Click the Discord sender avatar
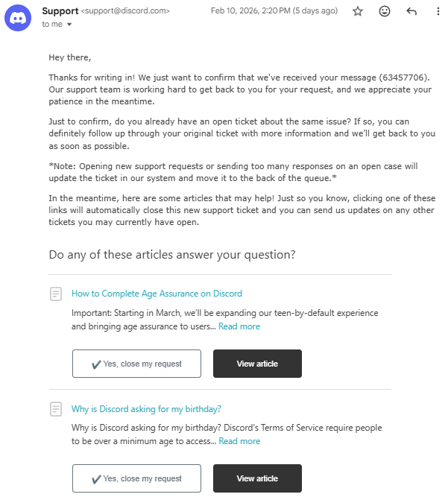Screen dimensions: 448x500 tap(18, 17)
